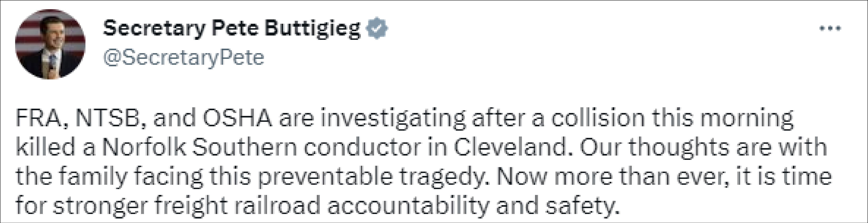Click the word "accountability" in the tweet

[408, 205]
